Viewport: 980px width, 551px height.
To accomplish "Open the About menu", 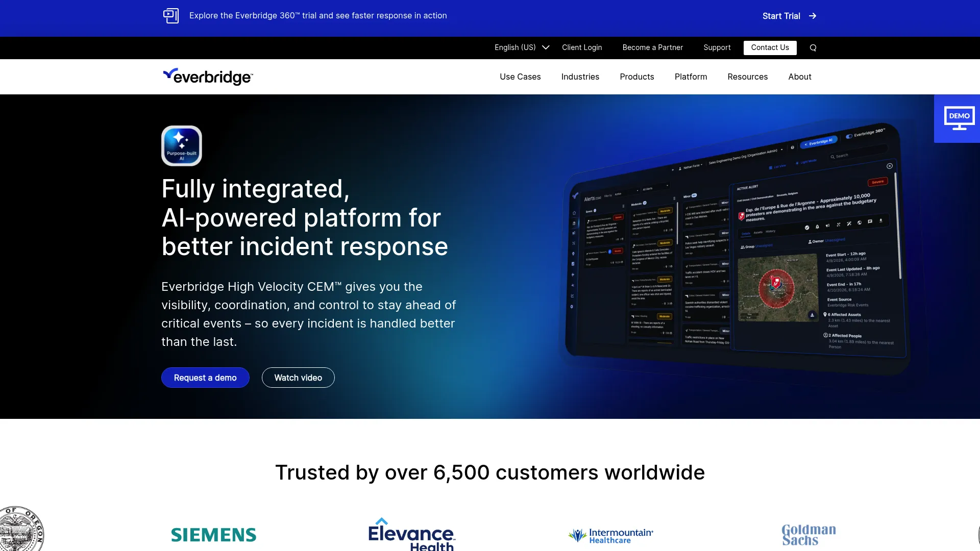I will point(799,77).
